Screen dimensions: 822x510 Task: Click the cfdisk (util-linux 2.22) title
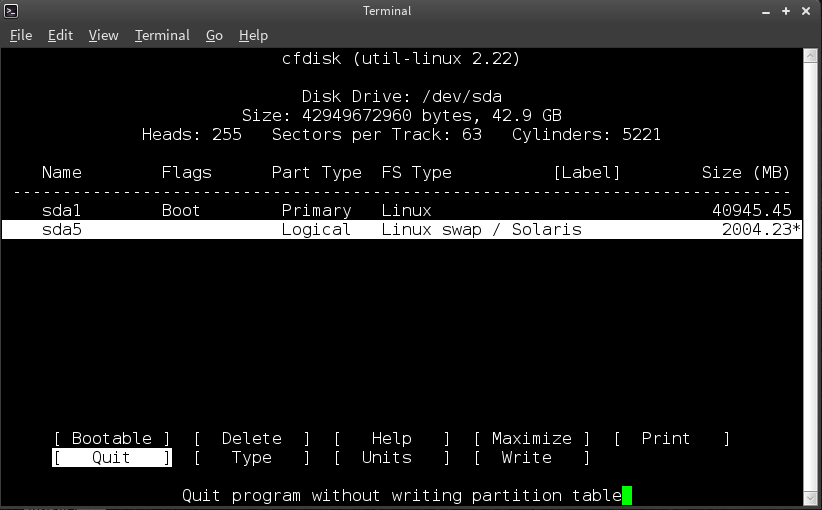[x=401, y=58]
